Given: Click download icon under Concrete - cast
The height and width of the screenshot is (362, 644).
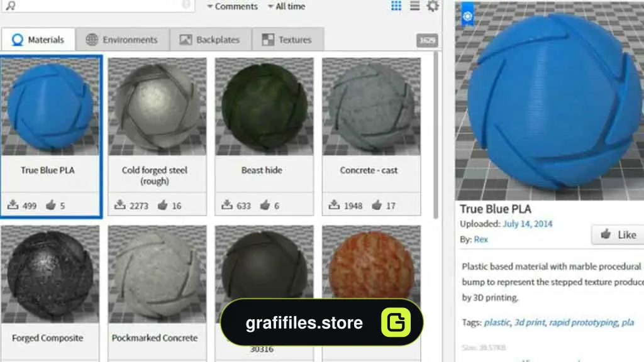Looking at the screenshot, I should pos(334,204).
